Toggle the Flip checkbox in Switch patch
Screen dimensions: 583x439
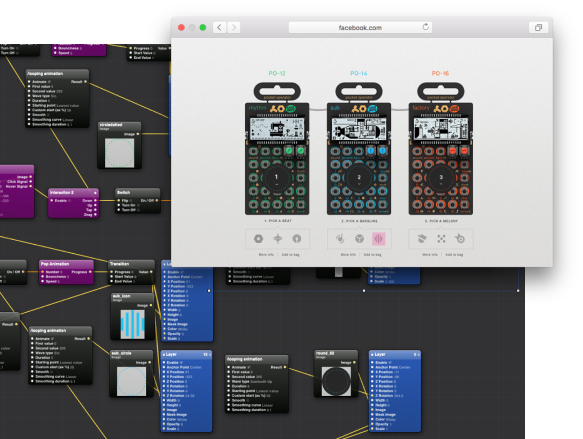(x=130, y=201)
